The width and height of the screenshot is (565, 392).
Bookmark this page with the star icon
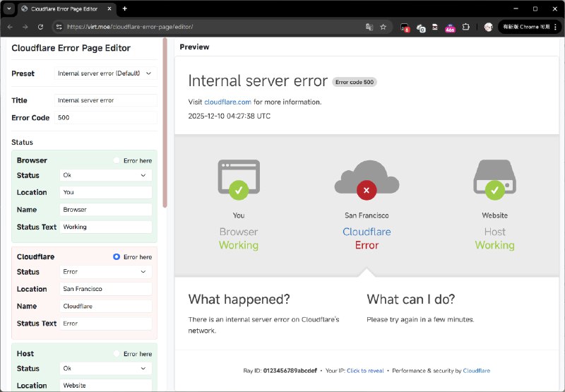tap(383, 27)
